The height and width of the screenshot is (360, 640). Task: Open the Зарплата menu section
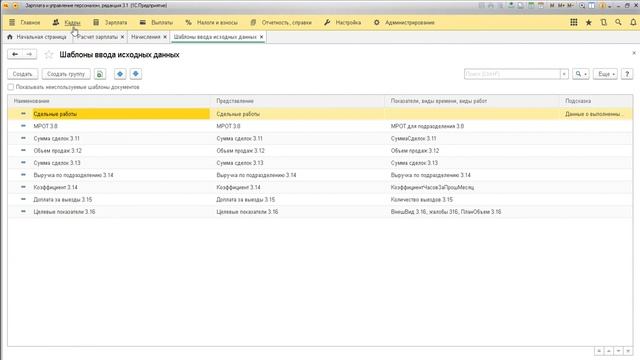point(116,22)
